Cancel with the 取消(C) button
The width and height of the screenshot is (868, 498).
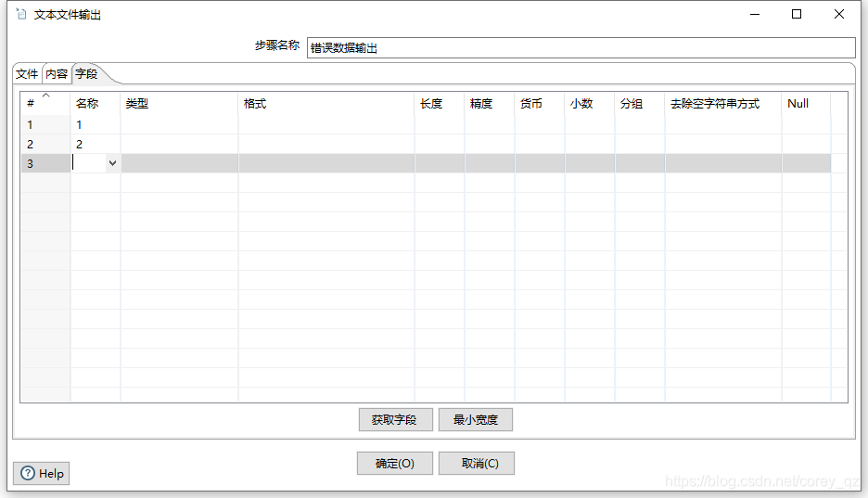point(477,464)
